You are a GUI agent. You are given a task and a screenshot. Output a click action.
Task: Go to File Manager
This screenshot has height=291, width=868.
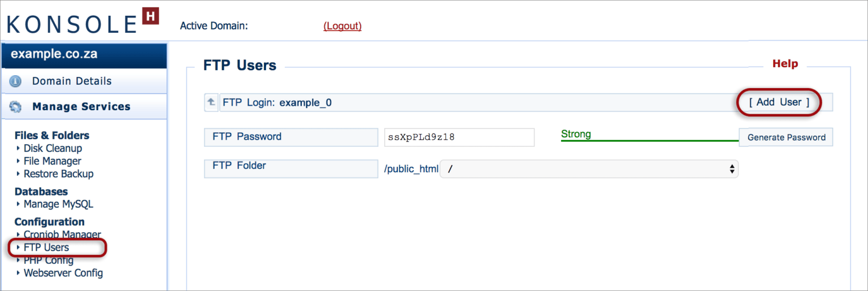52,161
